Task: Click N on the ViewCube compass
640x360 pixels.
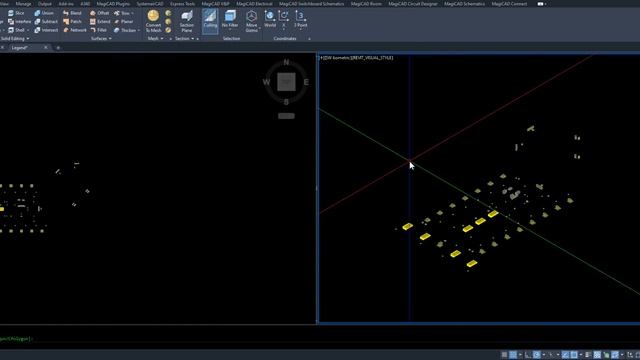Action: click(x=286, y=62)
